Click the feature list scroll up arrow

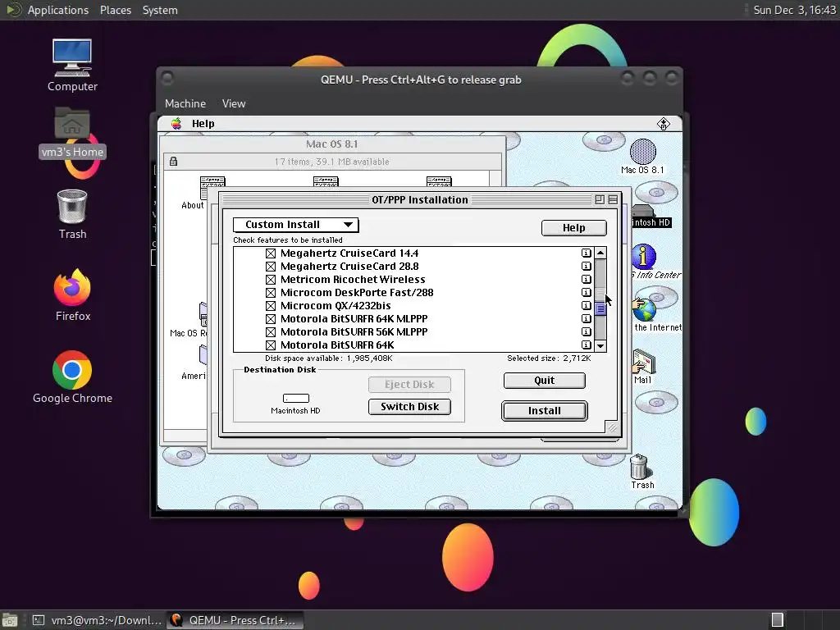click(x=600, y=253)
